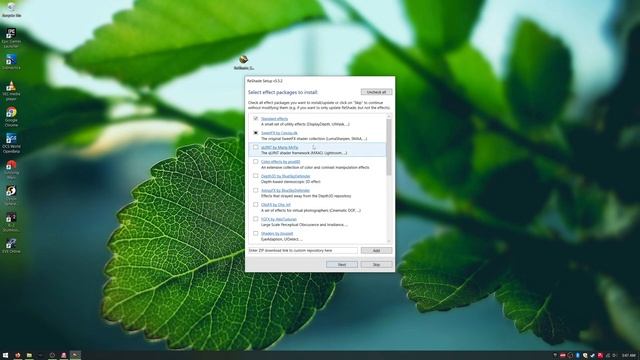Toggle the Standard effects checkbox

point(256,118)
